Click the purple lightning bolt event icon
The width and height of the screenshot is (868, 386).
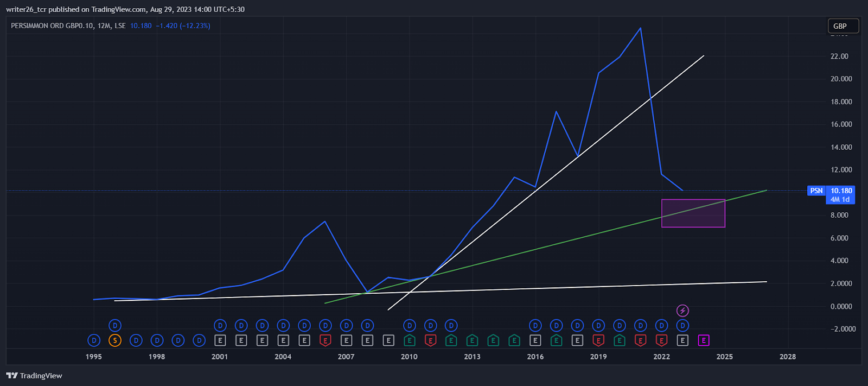[x=682, y=311]
